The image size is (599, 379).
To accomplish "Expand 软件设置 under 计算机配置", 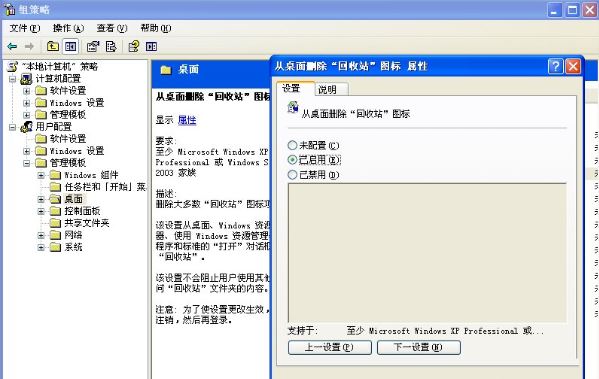I will (26, 91).
